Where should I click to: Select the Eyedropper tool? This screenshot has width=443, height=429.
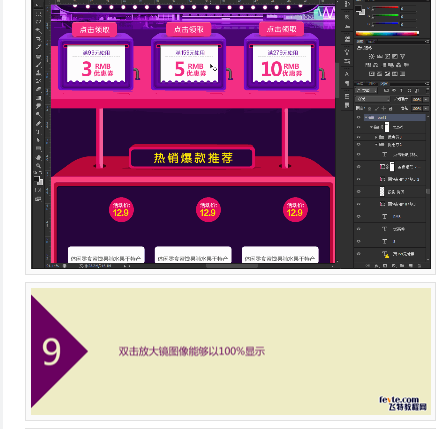39,47
